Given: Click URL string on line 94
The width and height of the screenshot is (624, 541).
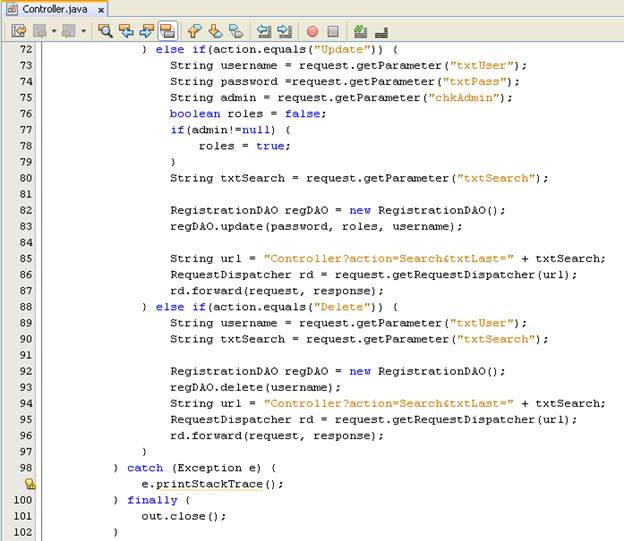Looking at the screenshot, I should point(388,404).
